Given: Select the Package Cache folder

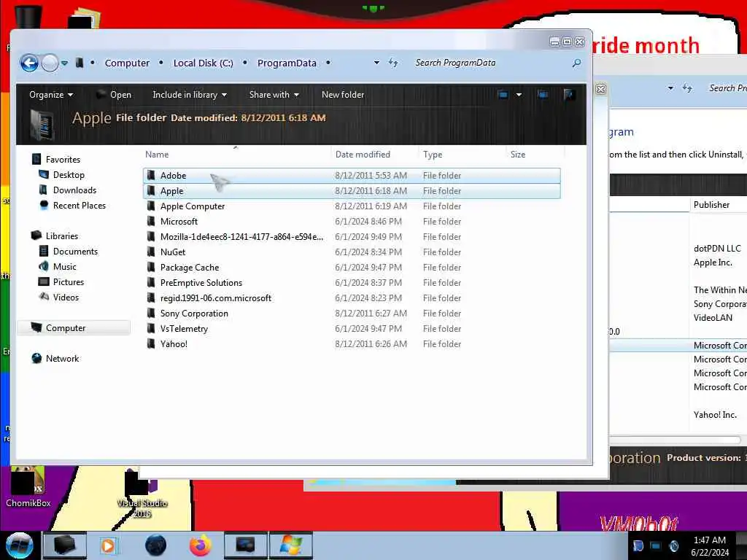Looking at the screenshot, I should [x=352, y=267].
